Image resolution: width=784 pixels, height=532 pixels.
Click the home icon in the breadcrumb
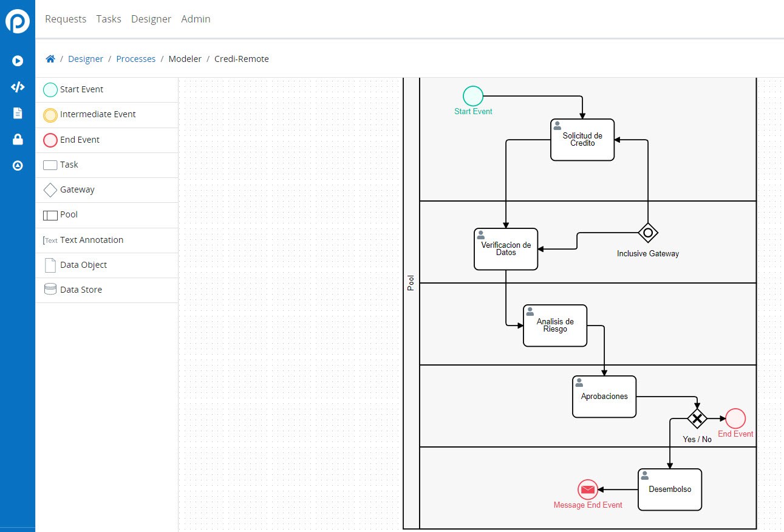[50, 59]
